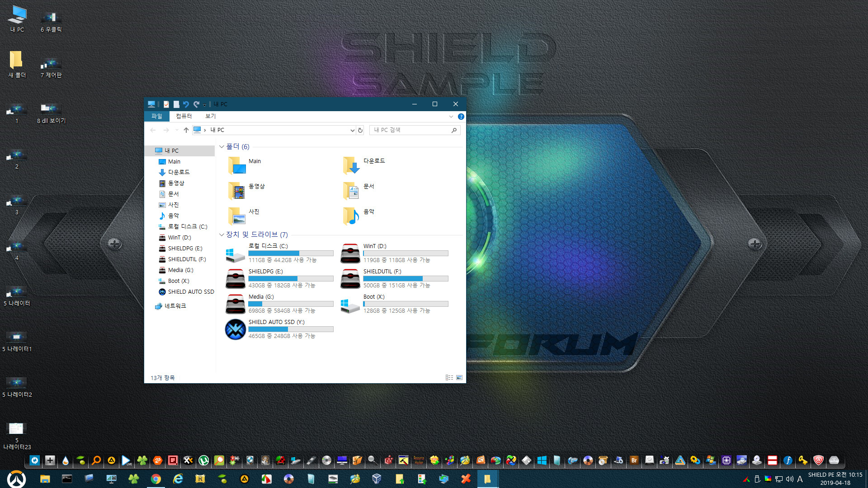Click the network icon in system tray
The image size is (868, 488).
pyautogui.click(x=779, y=479)
